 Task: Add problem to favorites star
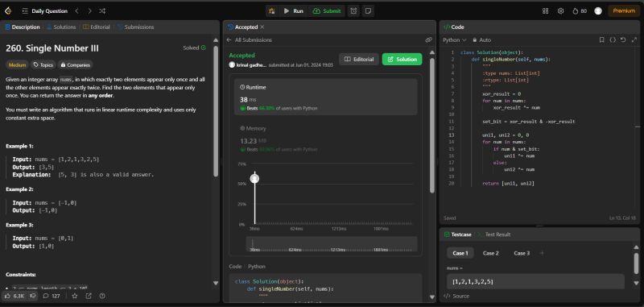(x=74, y=296)
